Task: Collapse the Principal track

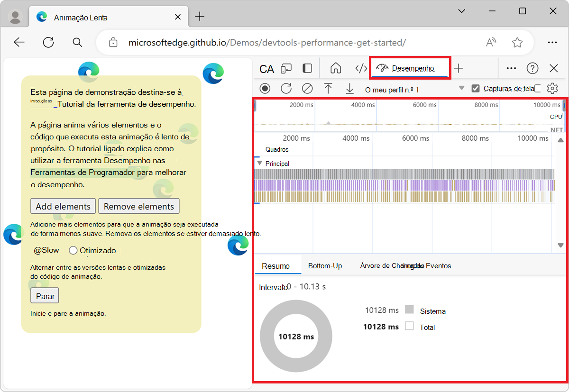Action: (x=259, y=163)
